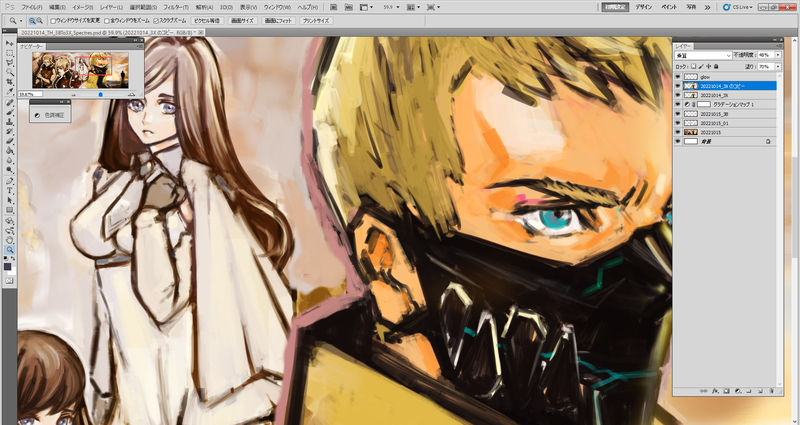Select the Blur tool
Image resolution: width=800 pixels, height=425 pixels.
(x=10, y=161)
